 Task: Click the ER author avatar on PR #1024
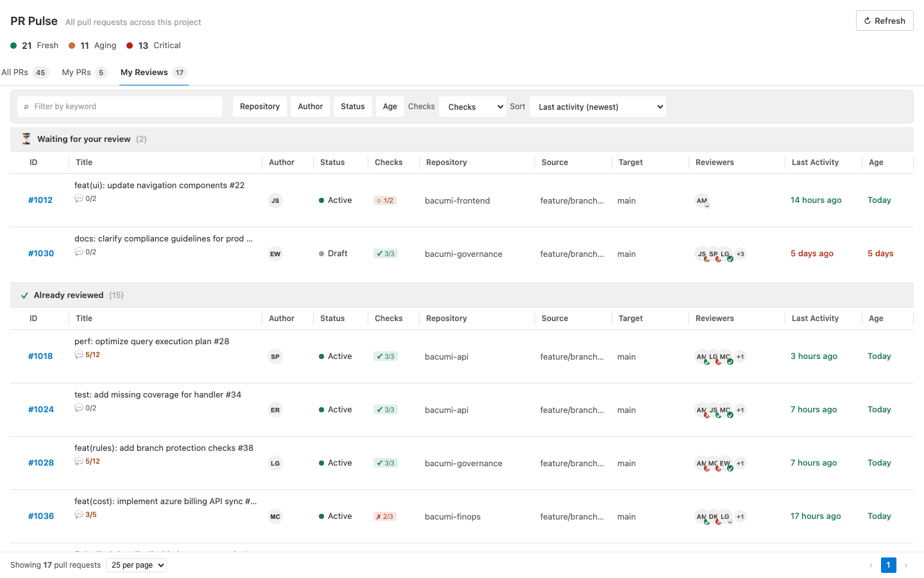(x=275, y=410)
